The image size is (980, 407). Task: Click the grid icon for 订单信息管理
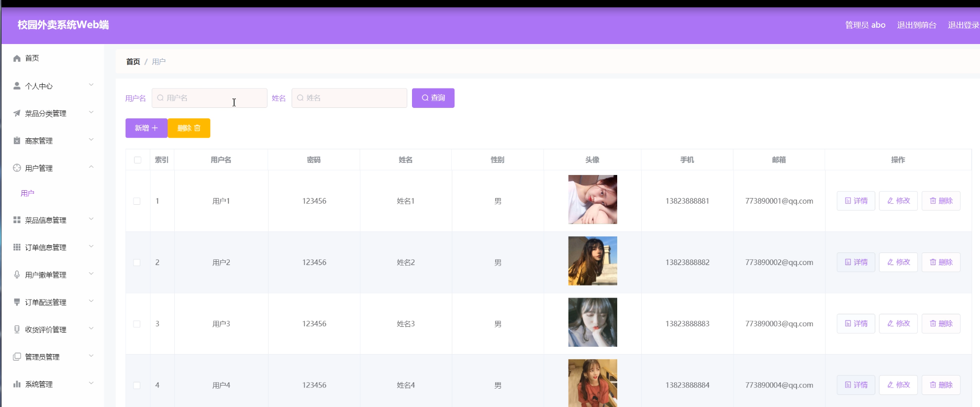pos(17,247)
